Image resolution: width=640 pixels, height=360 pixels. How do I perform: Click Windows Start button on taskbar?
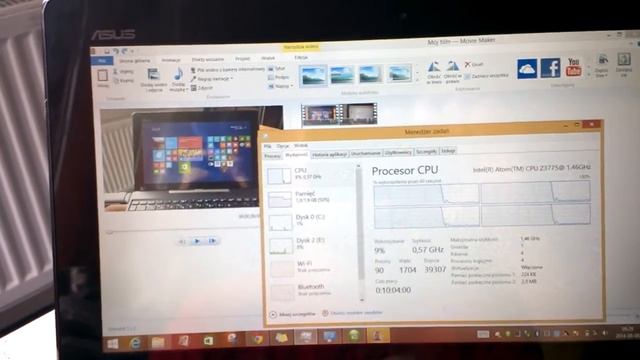click(x=113, y=344)
